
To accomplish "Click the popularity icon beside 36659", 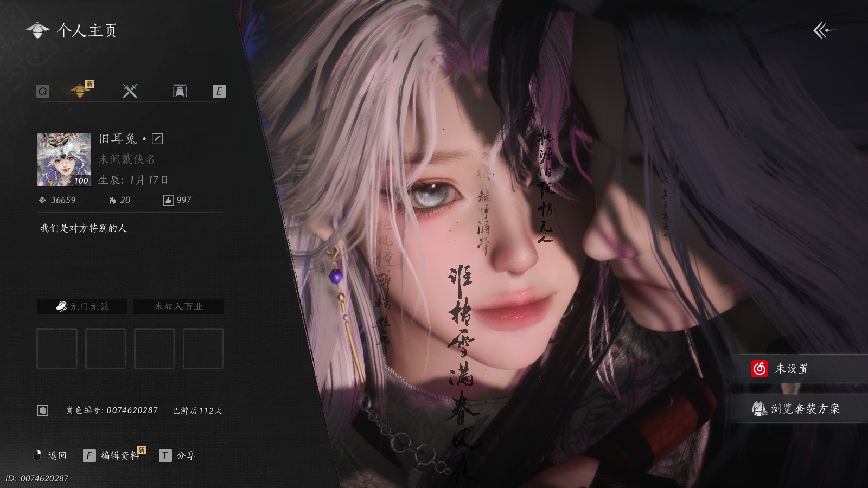I will 42,200.
